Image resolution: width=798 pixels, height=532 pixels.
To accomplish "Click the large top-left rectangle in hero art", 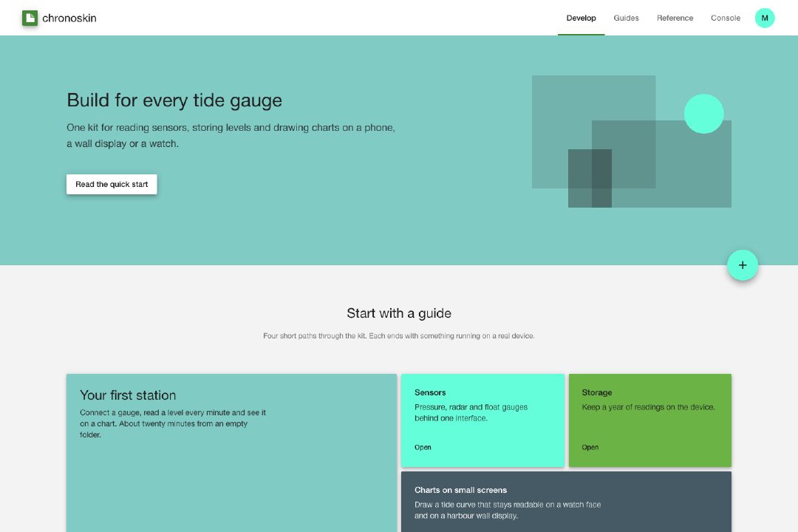I will click(593, 132).
